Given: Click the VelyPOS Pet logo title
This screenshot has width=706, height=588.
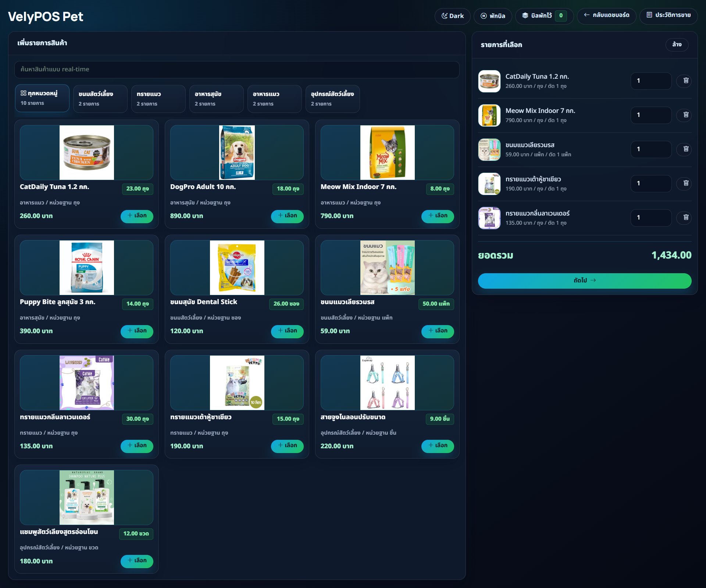Looking at the screenshot, I should click(x=46, y=17).
